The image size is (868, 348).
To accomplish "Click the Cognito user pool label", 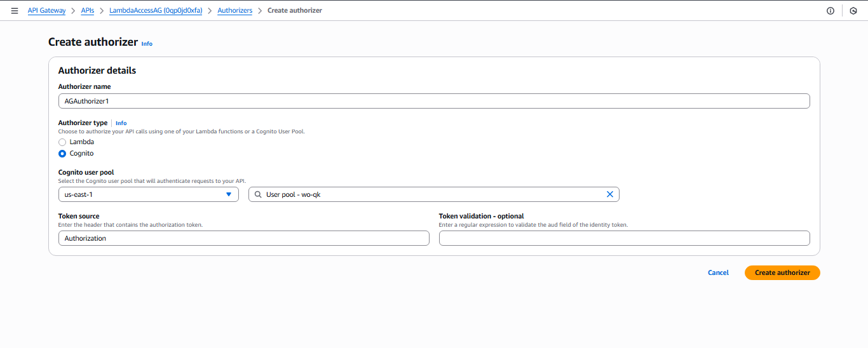I will click(86, 172).
